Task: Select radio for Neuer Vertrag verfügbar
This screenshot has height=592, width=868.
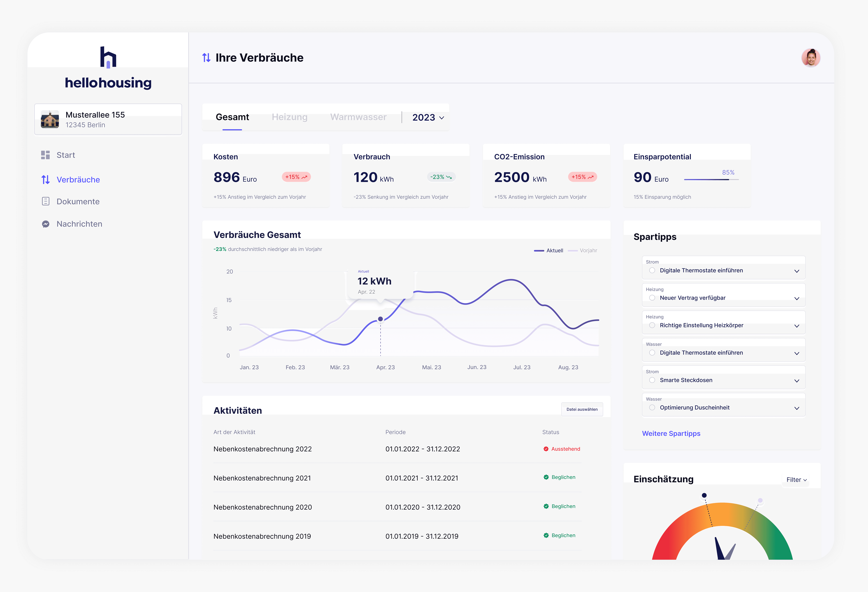Action: [x=652, y=298]
